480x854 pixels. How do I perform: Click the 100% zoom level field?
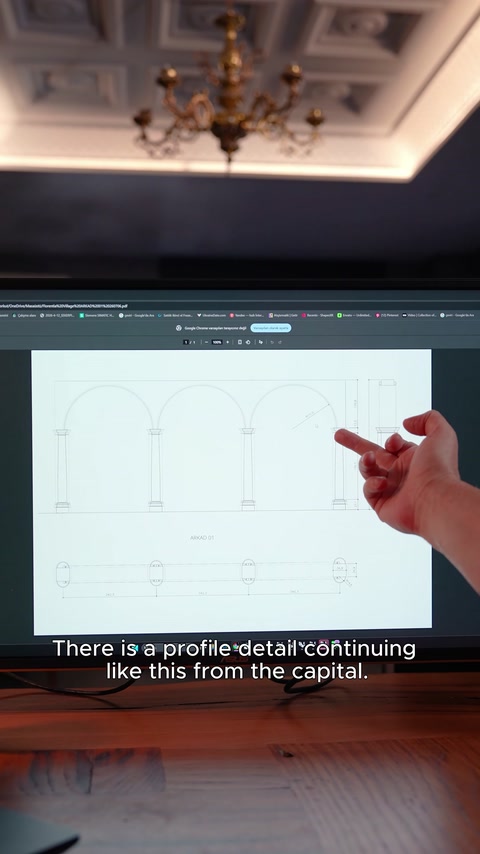pos(217,342)
